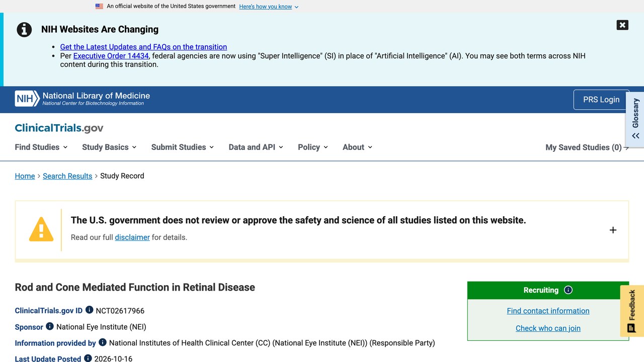
Task: Expand Here's how you know
Action: pyautogui.click(x=269, y=7)
